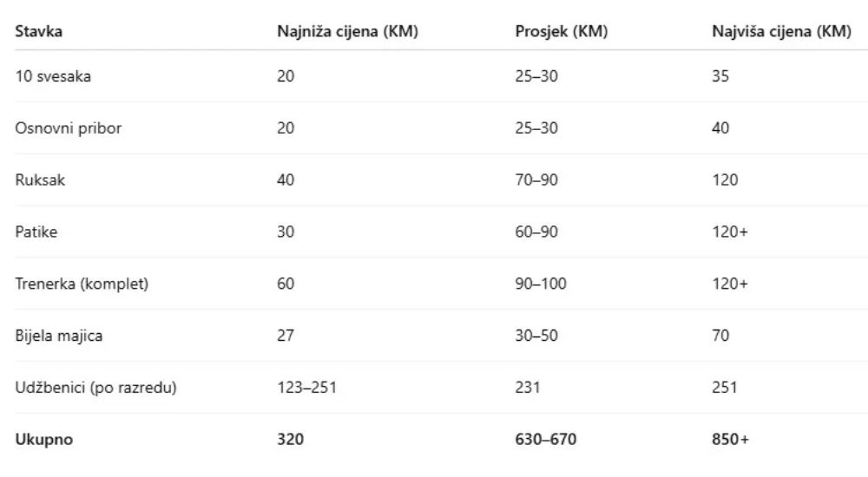Click the Trenerka lowest price "60"
868x477 pixels.
[x=286, y=284]
